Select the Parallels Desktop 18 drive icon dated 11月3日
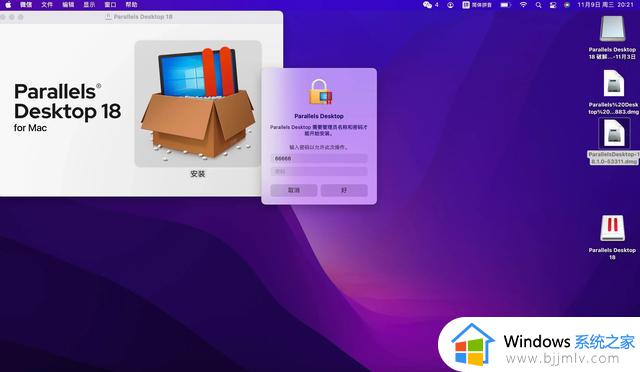The image size is (640, 372). [x=612, y=29]
